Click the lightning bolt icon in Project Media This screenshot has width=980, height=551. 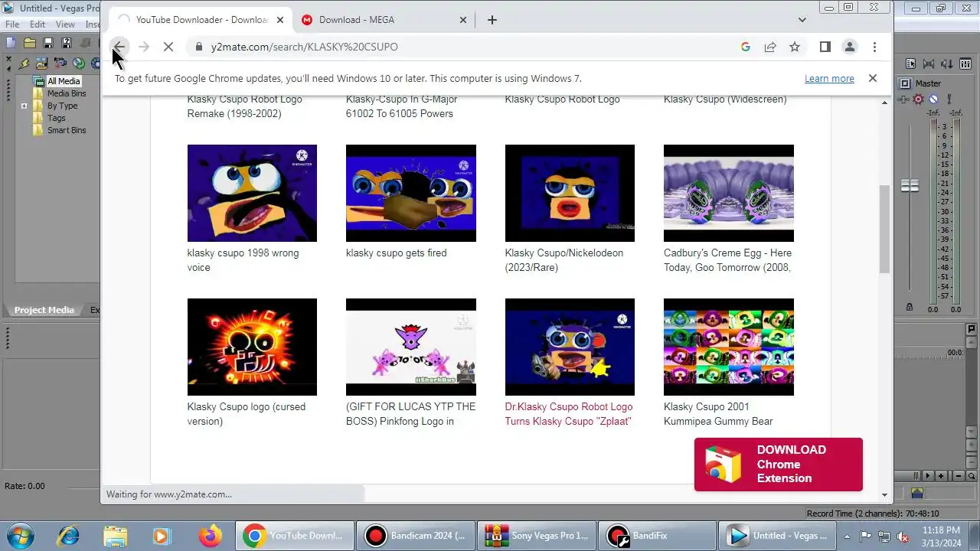click(24, 64)
